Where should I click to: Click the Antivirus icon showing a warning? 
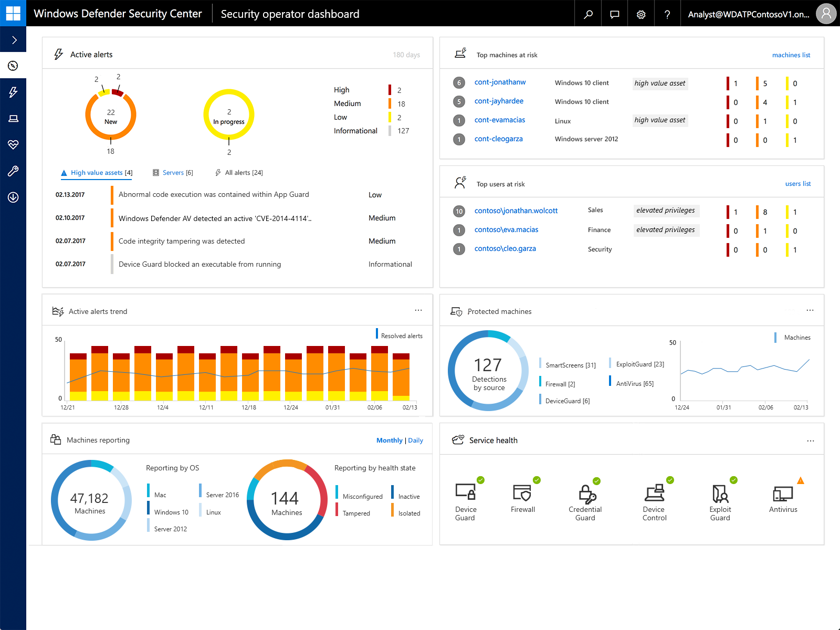pyautogui.click(x=783, y=493)
